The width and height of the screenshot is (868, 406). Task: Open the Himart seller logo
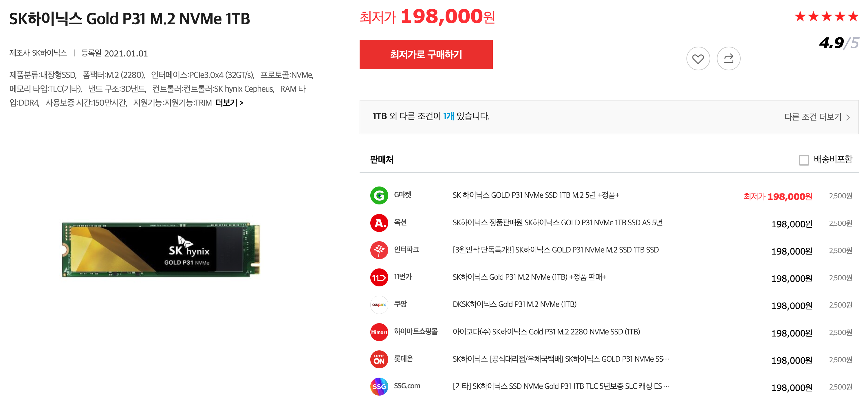tap(379, 332)
